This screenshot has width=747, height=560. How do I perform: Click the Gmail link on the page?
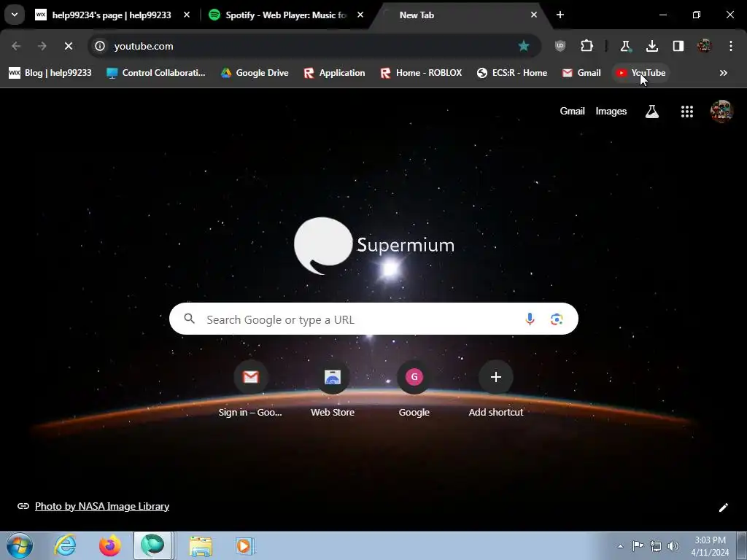572,111
